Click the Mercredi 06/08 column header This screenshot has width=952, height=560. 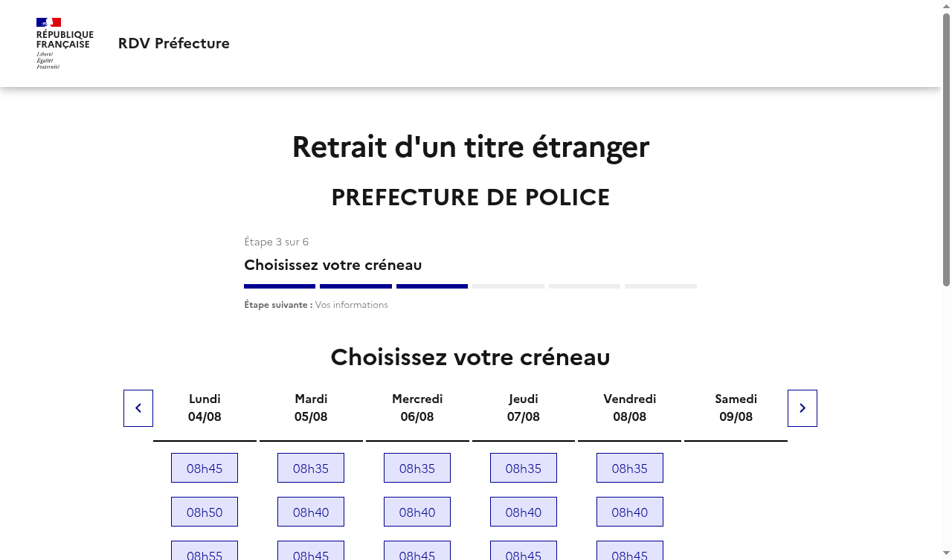[x=417, y=408]
